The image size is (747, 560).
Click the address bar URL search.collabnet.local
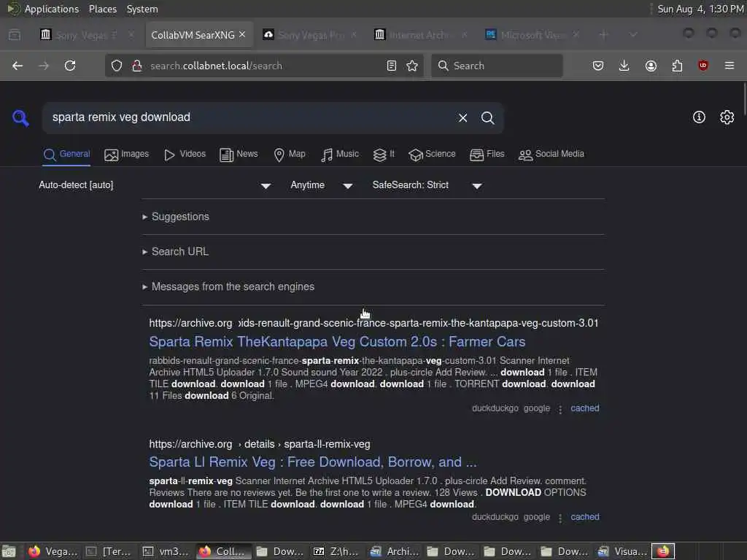tap(216, 66)
